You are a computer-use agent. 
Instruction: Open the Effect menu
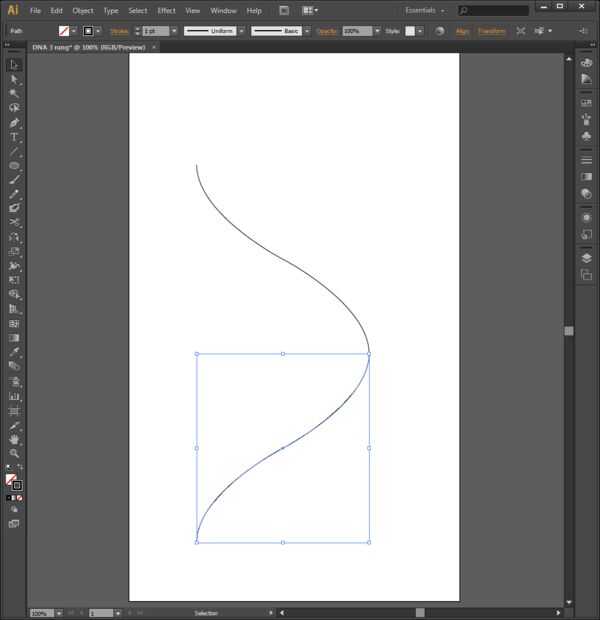(167, 11)
